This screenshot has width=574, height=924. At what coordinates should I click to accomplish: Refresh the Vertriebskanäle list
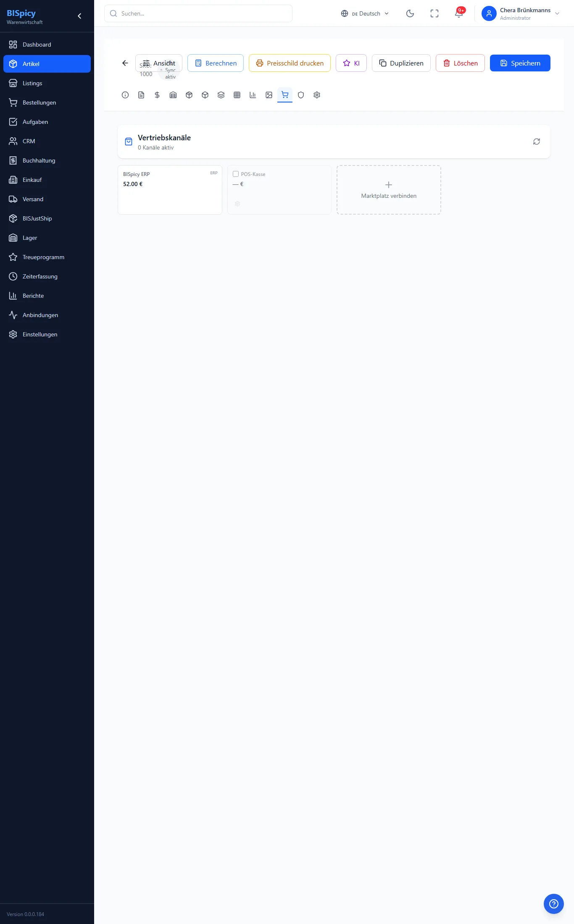pyautogui.click(x=537, y=142)
